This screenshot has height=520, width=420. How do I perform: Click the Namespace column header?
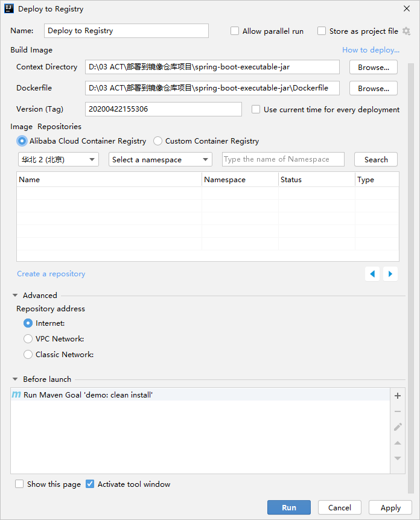(240, 179)
